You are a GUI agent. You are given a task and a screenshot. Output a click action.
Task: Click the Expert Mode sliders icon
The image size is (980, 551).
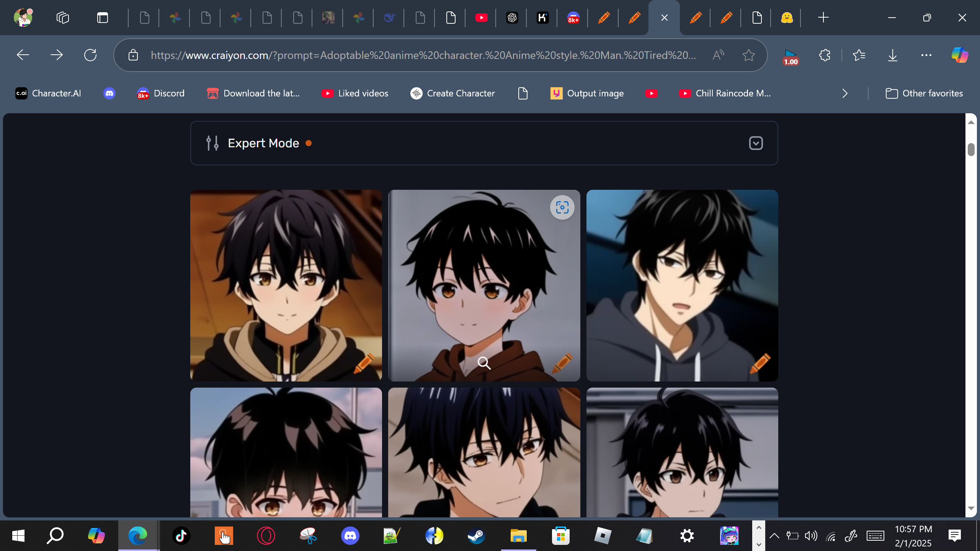point(212,143)
